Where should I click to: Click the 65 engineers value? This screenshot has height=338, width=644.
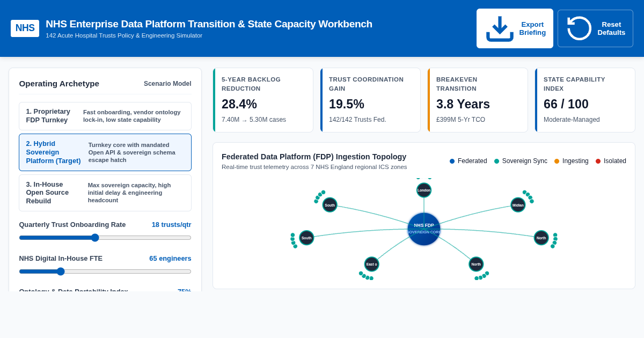170,259
